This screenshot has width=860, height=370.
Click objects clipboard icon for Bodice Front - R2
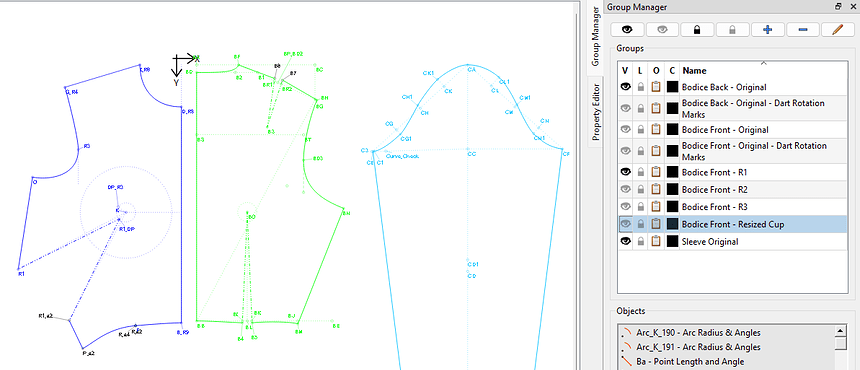656,190
